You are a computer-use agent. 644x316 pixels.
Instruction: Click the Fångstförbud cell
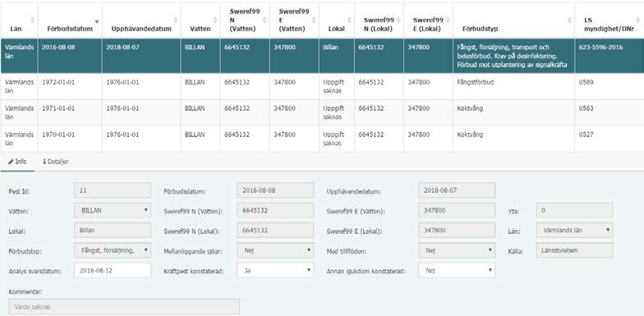(513, 86)
